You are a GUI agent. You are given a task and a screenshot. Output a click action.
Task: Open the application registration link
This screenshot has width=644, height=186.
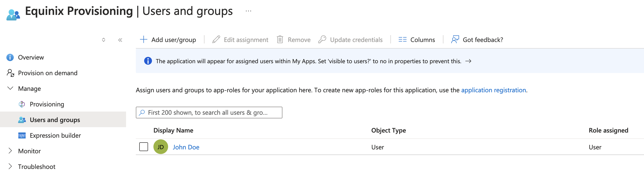(x=494, y=90)
